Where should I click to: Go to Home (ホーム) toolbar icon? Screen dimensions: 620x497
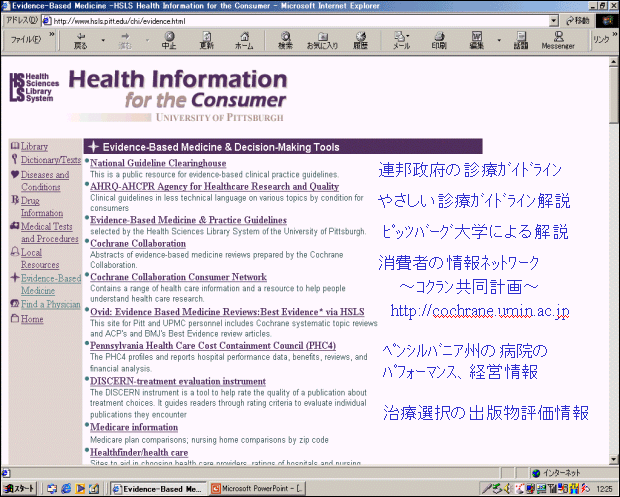243,40
